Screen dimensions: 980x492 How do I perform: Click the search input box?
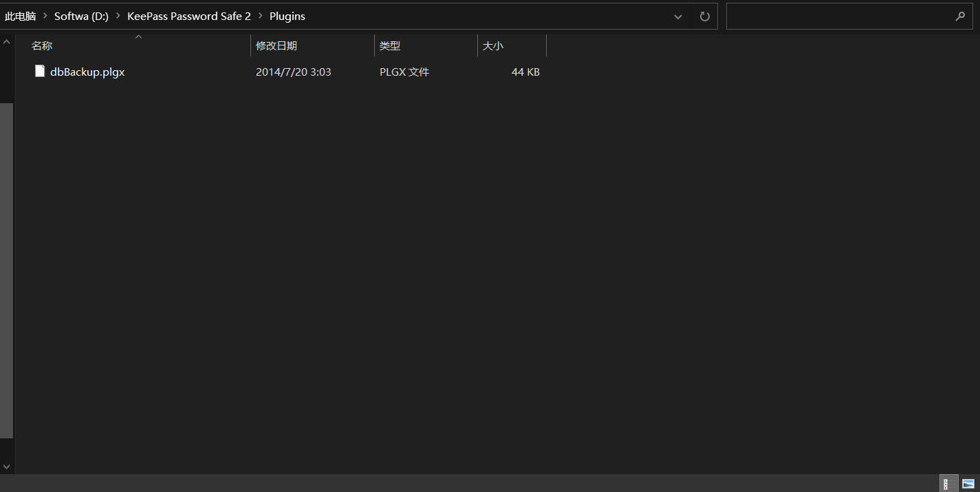pyautogui.click(x=839, y=17)
